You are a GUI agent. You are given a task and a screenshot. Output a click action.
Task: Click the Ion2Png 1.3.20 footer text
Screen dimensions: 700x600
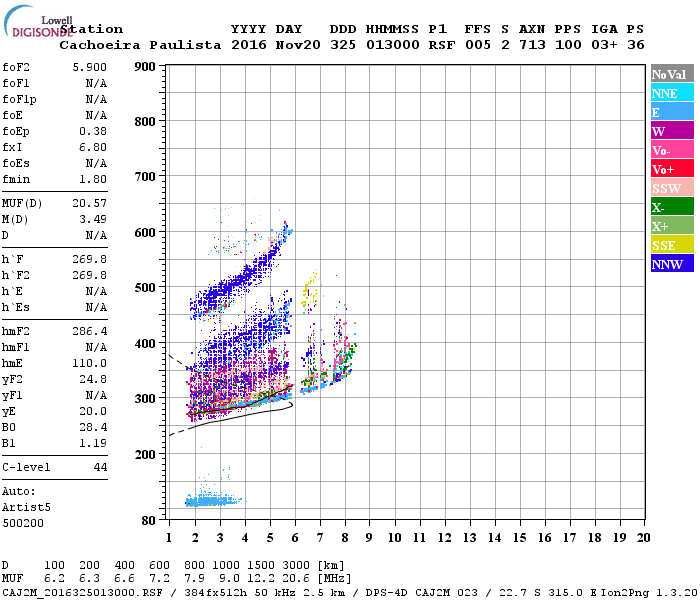click(649, 593)
